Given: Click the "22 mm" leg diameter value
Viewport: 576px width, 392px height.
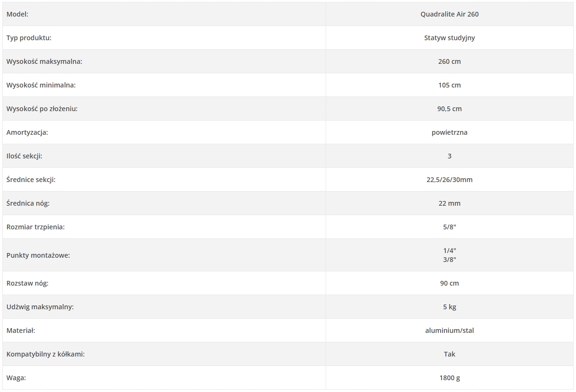Looking at the screenshot, I should pyautogui.click(x=449, y=203).
